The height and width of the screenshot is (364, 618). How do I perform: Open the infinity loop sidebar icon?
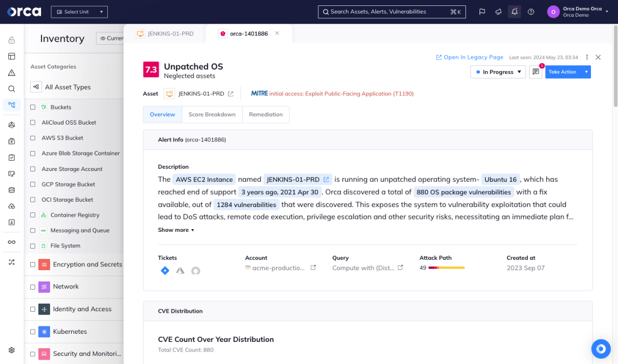click(12, 242)
